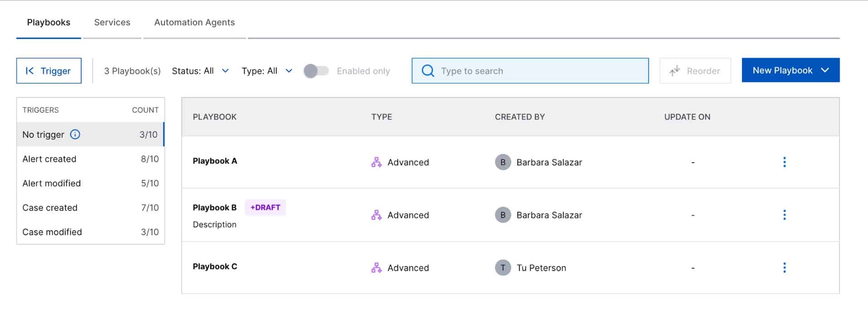Click Tu Peterson creator name
The width and height of the screenshot is (868, 320).
pos(541,268)
